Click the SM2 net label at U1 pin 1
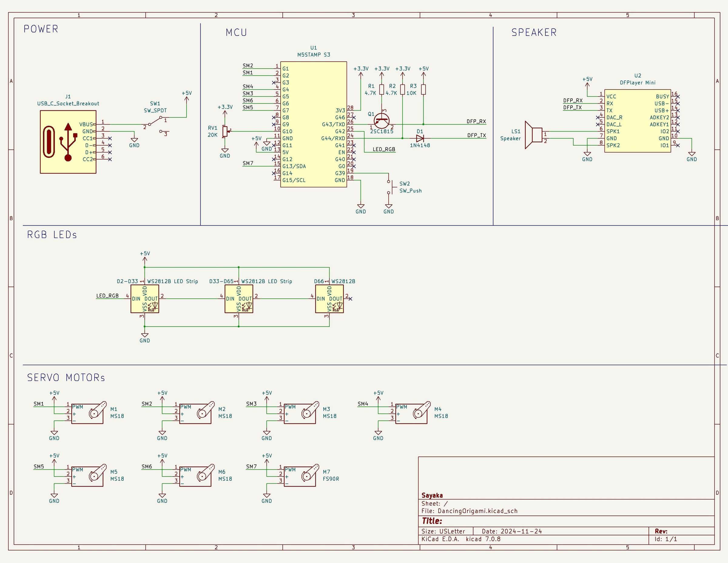728x563 pixels. [x=248, y=66]
